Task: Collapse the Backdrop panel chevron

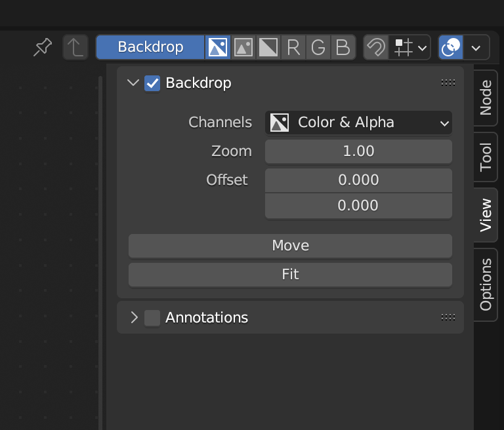Action: pos(133,83)
